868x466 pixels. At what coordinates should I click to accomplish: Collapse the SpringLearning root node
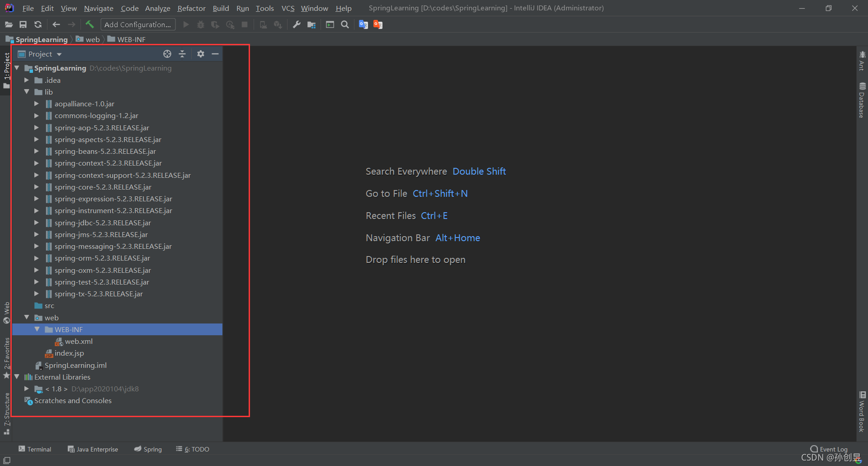point(17,68)
